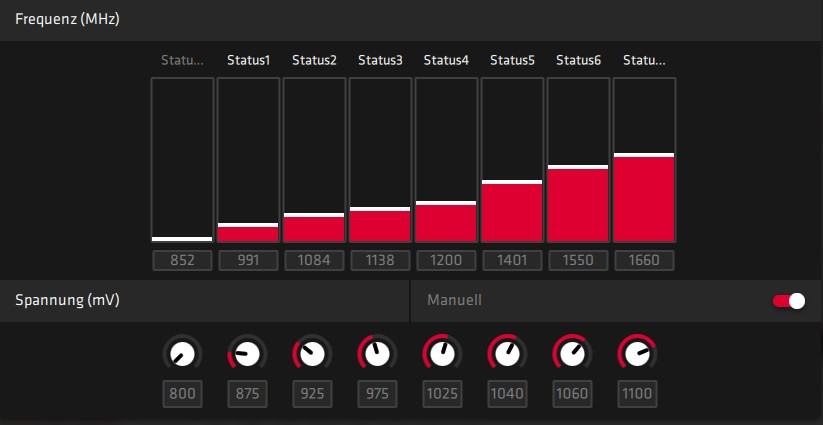
Task: Click the voltage knob above 1040
Action: point(507,353)
